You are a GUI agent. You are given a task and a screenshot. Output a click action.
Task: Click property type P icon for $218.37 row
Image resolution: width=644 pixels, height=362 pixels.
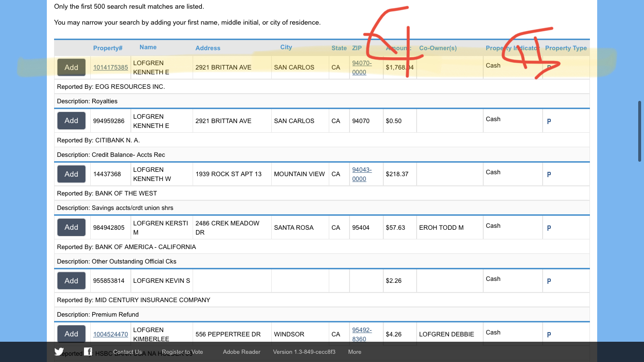[x=549, y=174]
